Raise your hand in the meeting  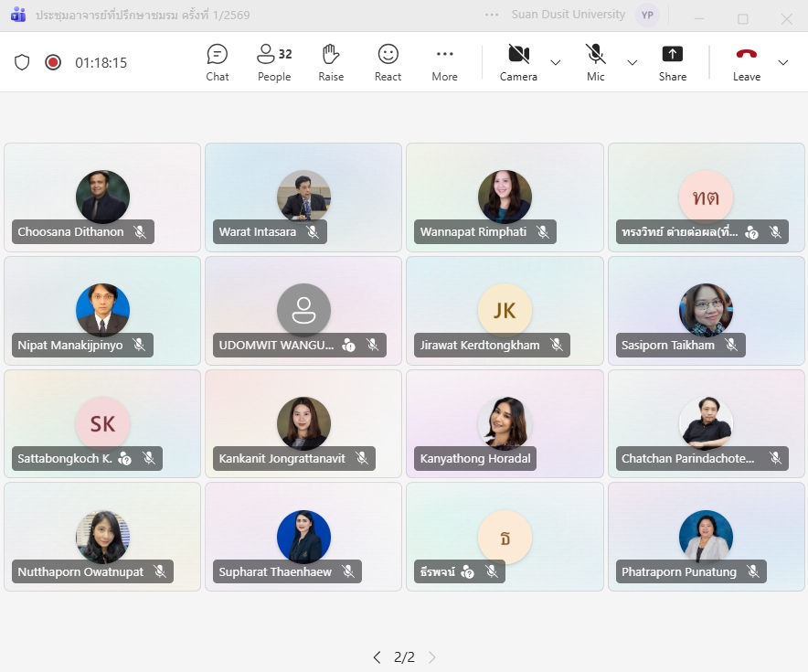pos(331,63)
